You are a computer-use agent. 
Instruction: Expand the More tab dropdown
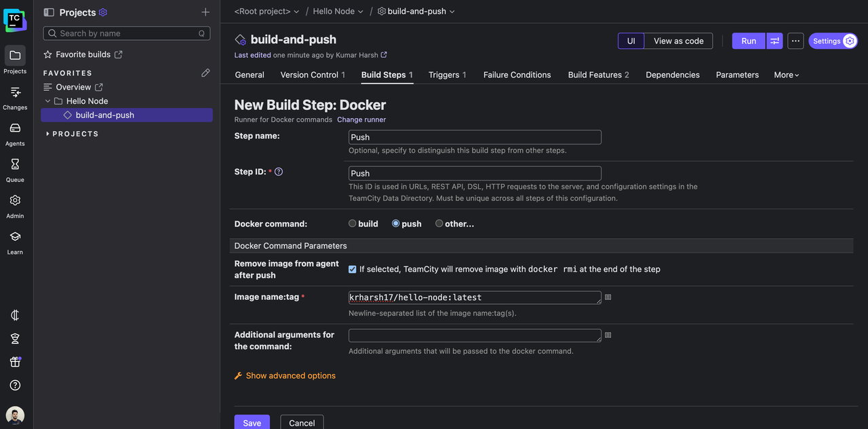coord(786,75)
